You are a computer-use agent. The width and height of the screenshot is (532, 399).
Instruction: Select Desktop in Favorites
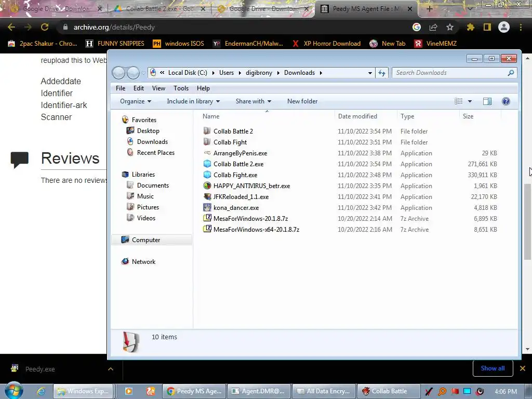148,130
